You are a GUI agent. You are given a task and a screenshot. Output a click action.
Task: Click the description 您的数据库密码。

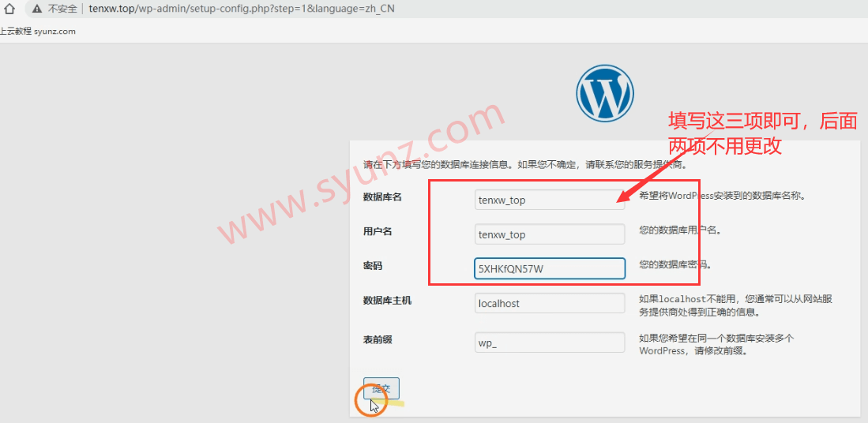tap(675, 264)
